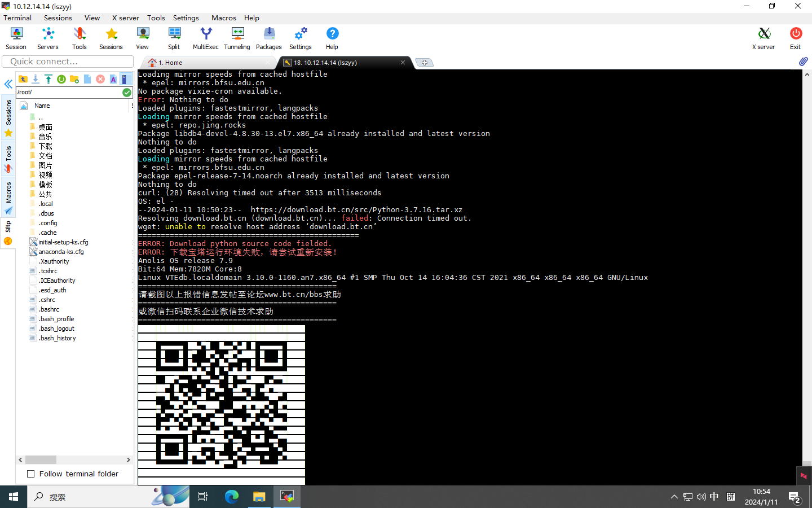Select the .Xauthority file

pos(54,261)
